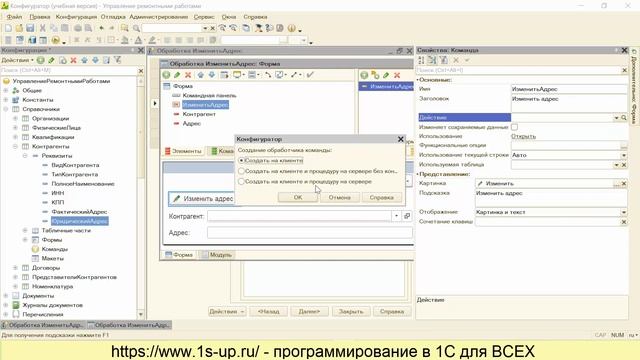The height and width of the screenshot is (360, 640).
Task: Click 'Изменить адрес' button in form preview
Action: pyautogui.click(x=202, y=199)
